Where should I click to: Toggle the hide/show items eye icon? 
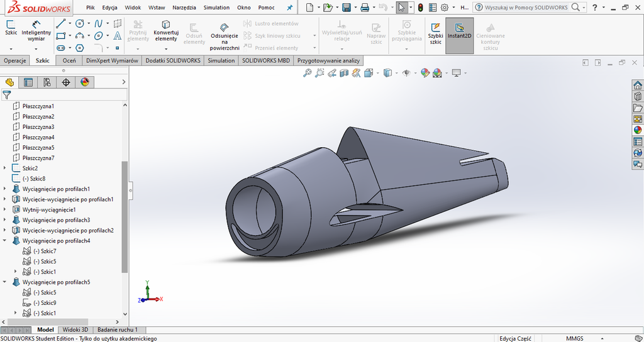[406, 73]
